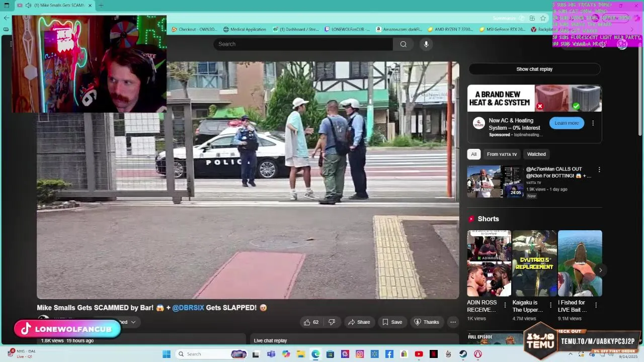Like the video with thumbs up
This screenshot has width=644, height=362.
tap(311, 322)
